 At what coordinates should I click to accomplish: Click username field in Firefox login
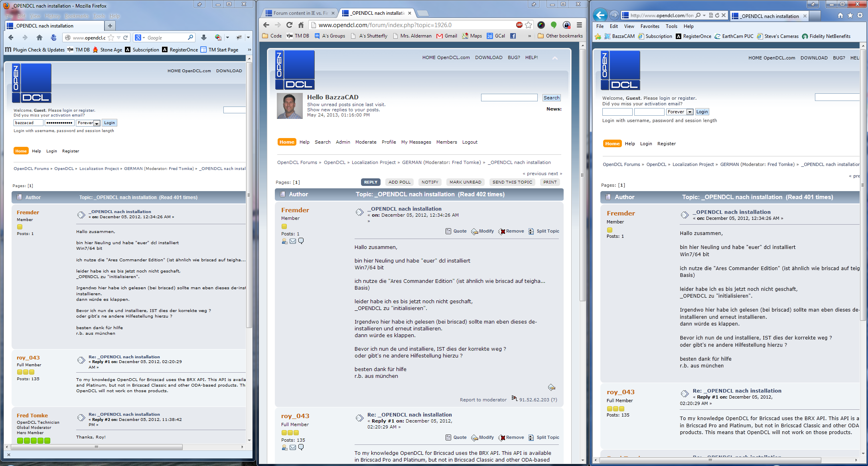(x=28, y=123)
